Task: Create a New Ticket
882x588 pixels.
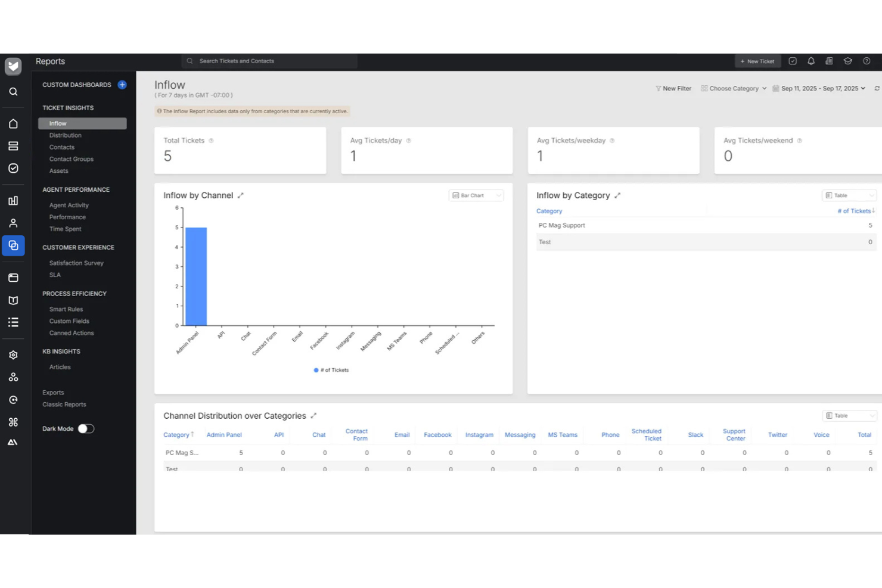Action: 757,61
